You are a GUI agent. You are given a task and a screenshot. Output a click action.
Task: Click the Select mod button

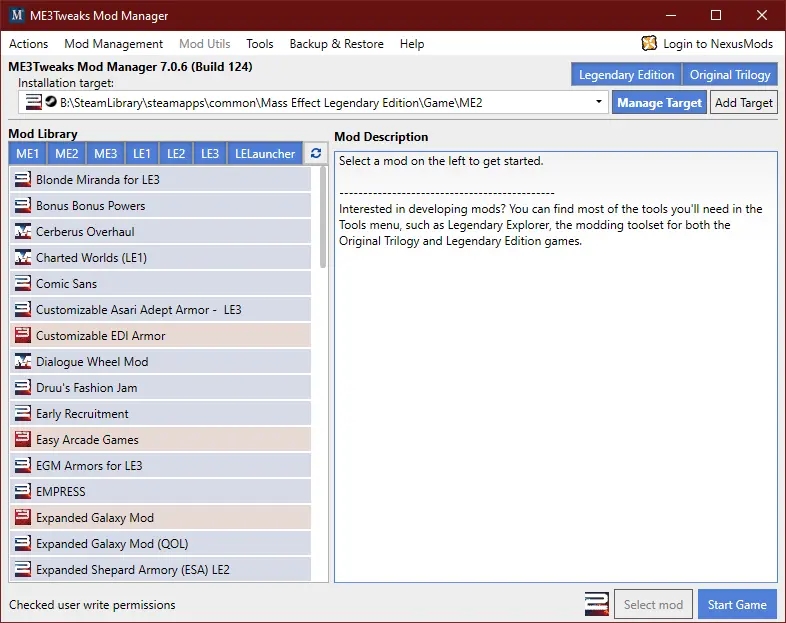[x=653, y=604]
